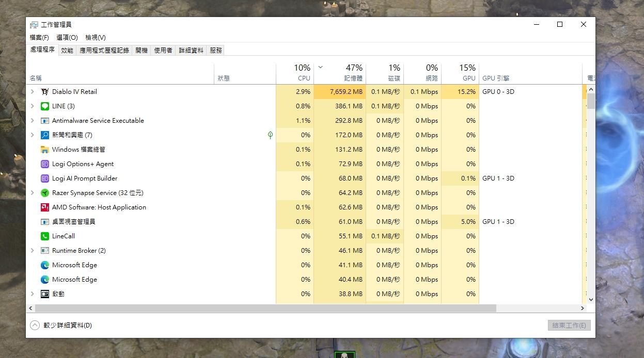
Task: Expand the 新聞和興趣 (7) process group
Action: tap(32, 135)
